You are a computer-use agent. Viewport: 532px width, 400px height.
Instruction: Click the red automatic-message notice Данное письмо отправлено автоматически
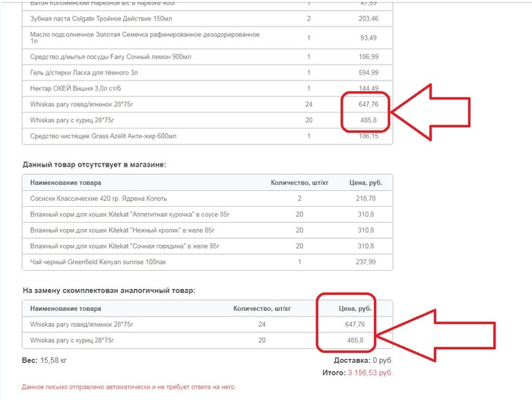click(128, 387)
